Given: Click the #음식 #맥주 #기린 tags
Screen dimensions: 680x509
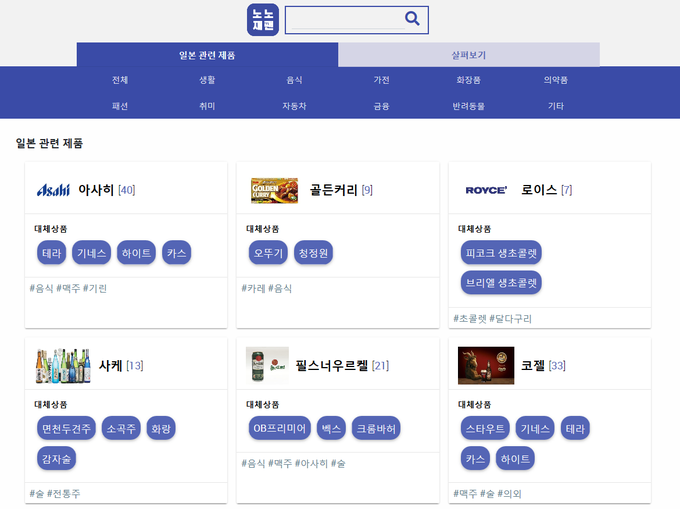Looking at the screenshot, I should point(68,288).
